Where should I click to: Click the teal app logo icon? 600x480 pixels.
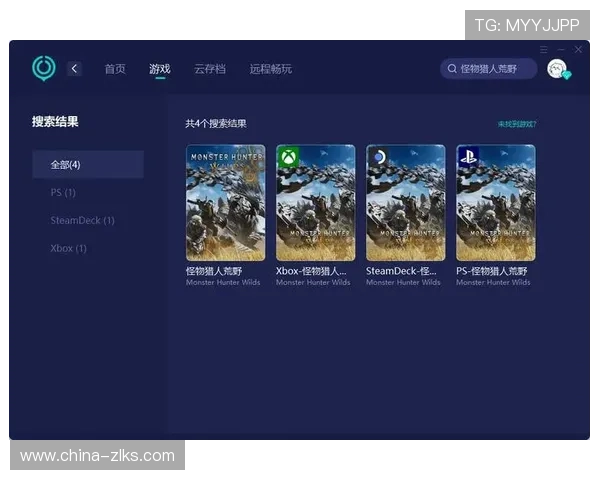[x=44, y=68]
